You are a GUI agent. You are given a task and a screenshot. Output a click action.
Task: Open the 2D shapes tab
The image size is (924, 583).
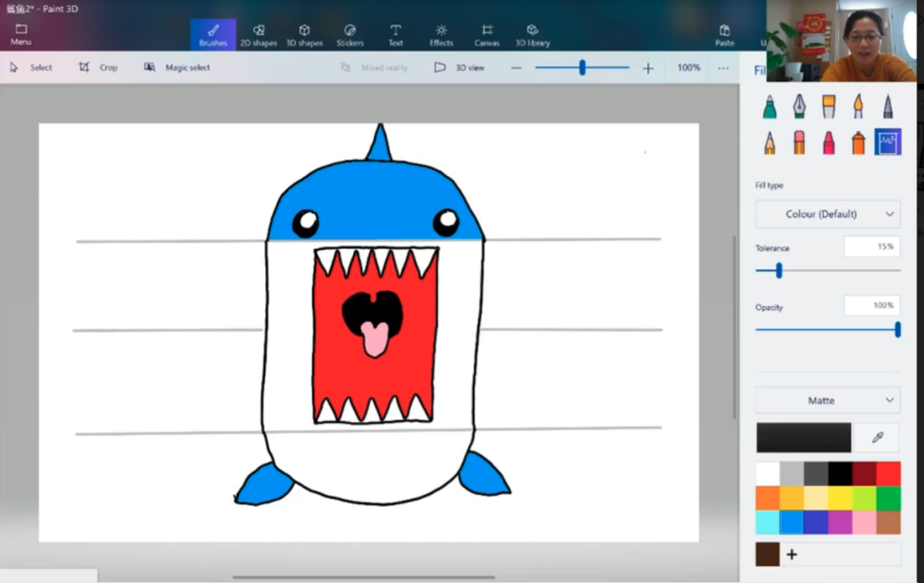pyautogui.click(x=258, y=35)
